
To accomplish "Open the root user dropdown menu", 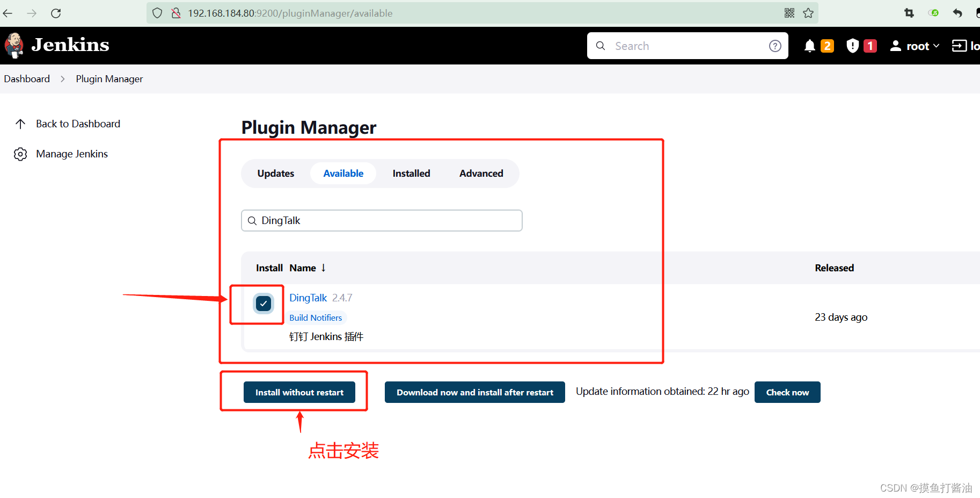I will tap(915, 46).
